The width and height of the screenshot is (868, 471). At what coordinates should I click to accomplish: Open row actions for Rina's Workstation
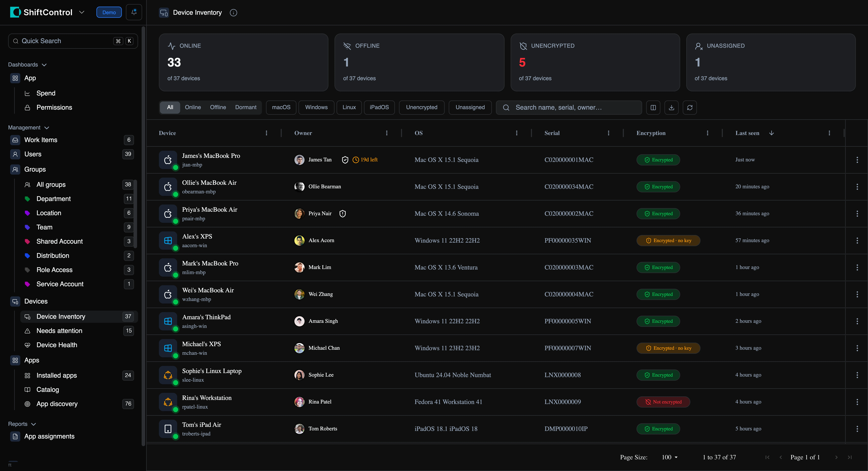pos(857,402)
